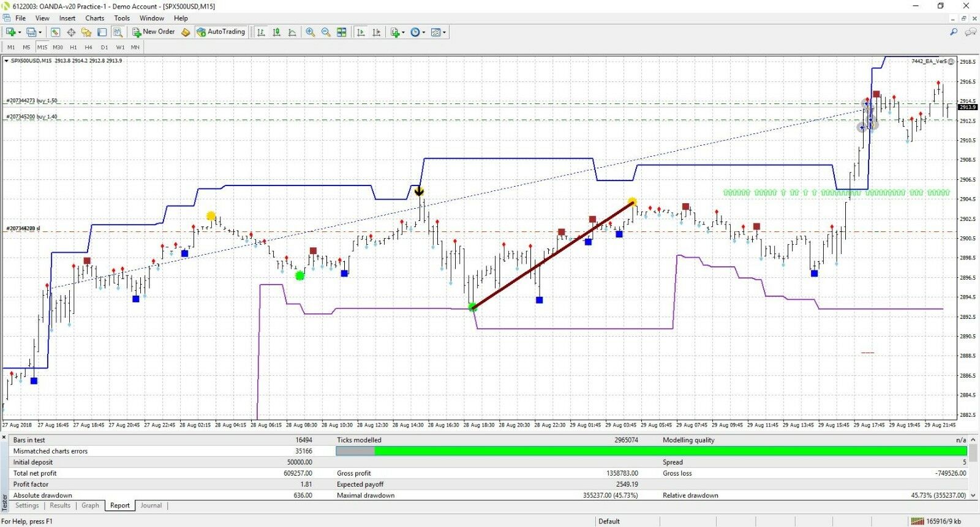
Task: Switch to the tester Settings tab
Action: click(x=27, y=506)
